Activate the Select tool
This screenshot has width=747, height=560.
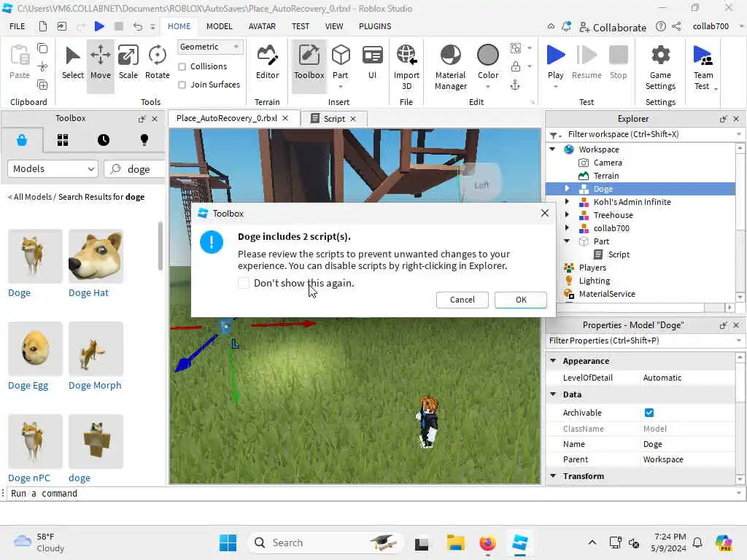point(72,63)
